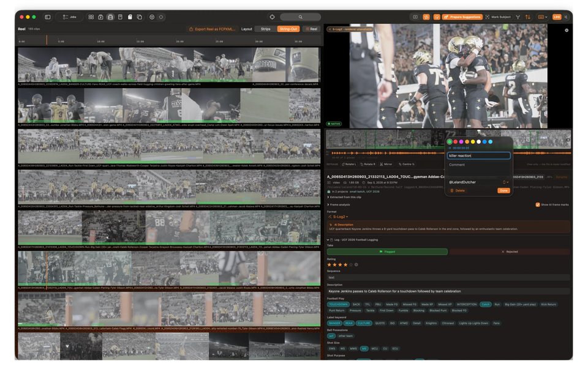Open the Jobs list button

coord(70,17)
